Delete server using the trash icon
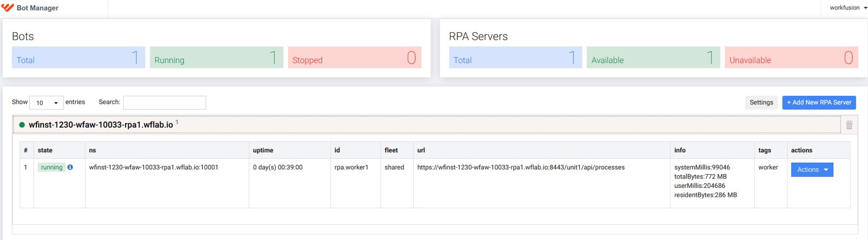868x240 pixels. (849, 125)
